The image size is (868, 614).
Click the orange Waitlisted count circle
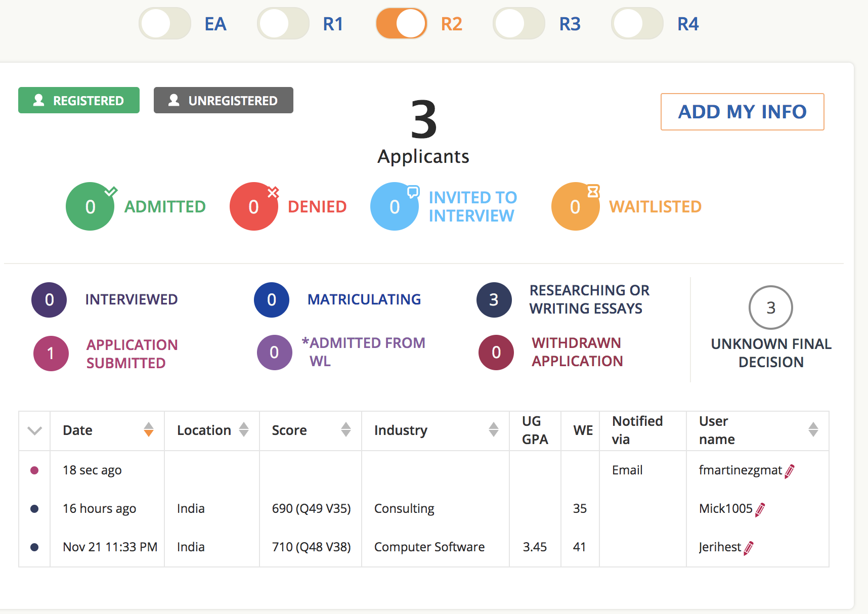tap(575, 207)
